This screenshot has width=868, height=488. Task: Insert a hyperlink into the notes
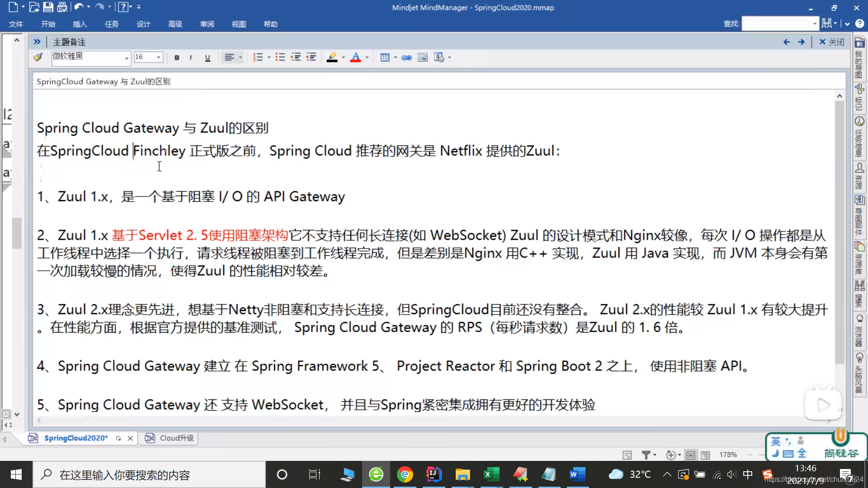[406, 57]
